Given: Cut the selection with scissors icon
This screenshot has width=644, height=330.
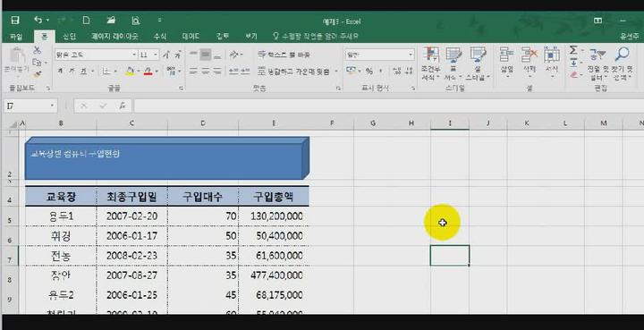Looking at the screenshot, I should pos(37,50).
